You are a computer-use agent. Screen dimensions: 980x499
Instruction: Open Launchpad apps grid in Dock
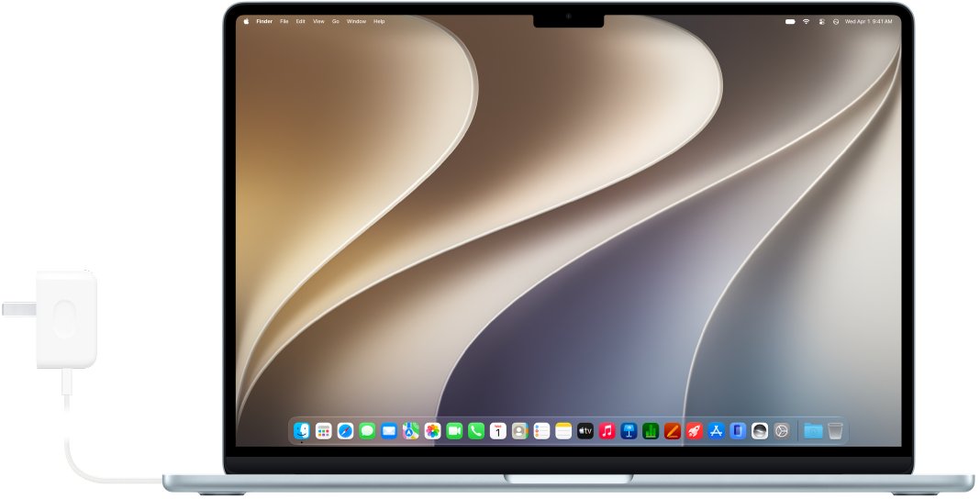tap(324, 431)
